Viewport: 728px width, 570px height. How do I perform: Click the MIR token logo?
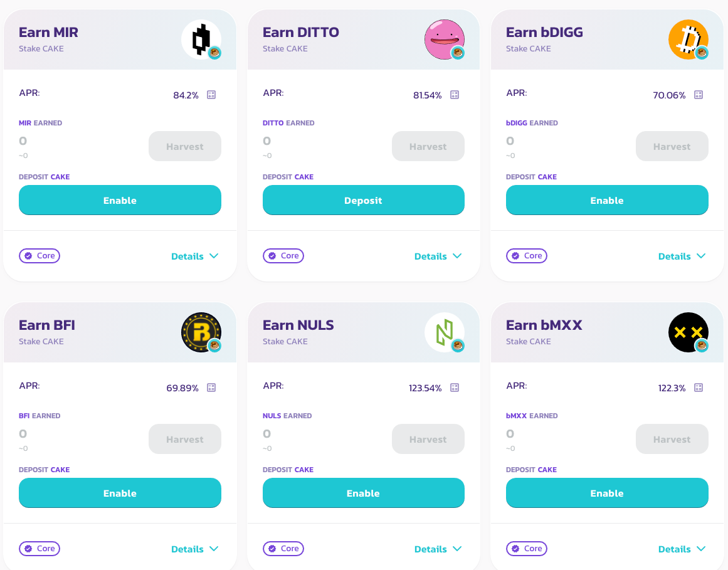[x=201, y=39]
